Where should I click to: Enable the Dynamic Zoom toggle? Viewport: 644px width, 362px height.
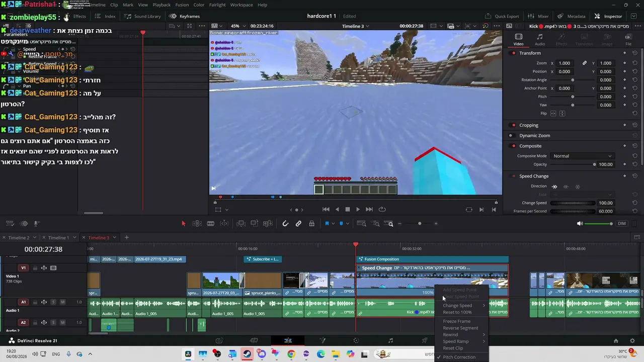511,135
